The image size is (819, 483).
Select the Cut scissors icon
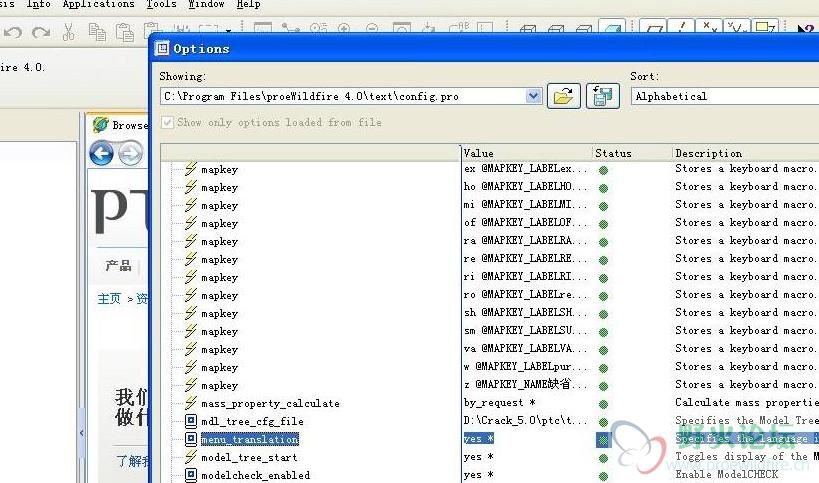[x=68, y=31]
